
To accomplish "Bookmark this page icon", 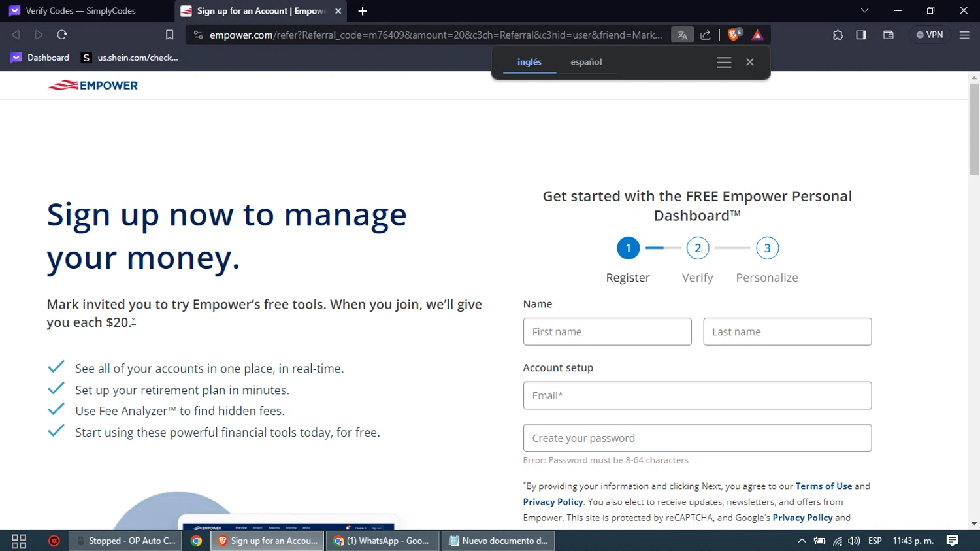I will [169, 35].
